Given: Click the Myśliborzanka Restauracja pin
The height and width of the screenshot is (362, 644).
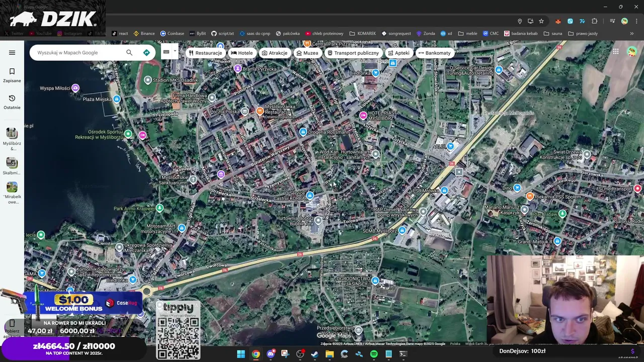Looking at the screenshot, I should pyautogui.click(x=260, y=111).
